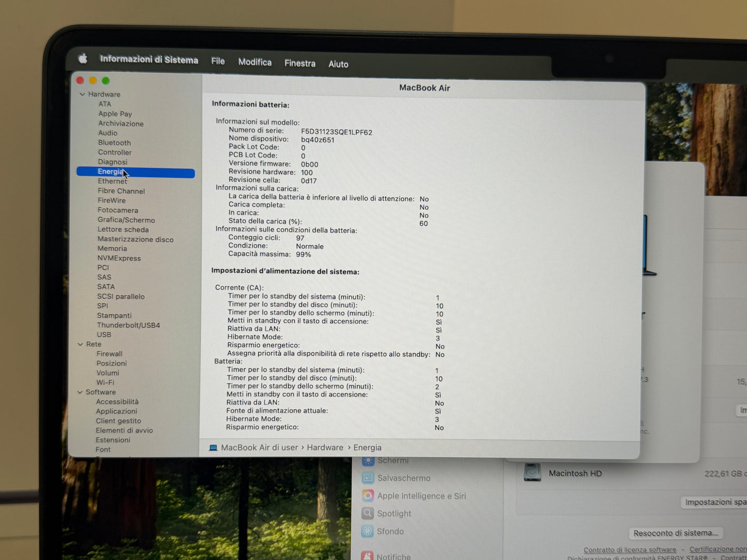
Task: Select Grafica/Schermo in the sidebar
Action: coord(126,220)
